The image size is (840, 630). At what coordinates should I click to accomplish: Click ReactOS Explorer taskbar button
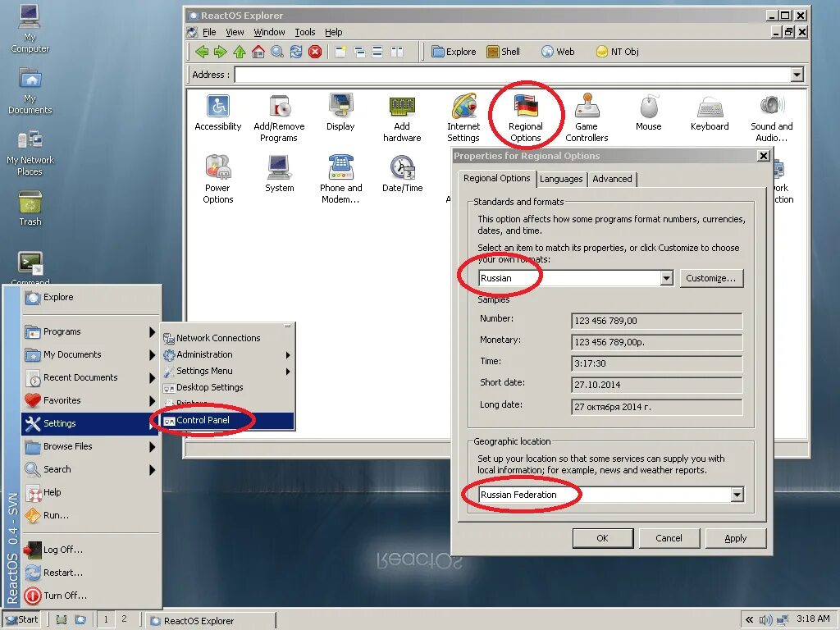tap(210, 620)
